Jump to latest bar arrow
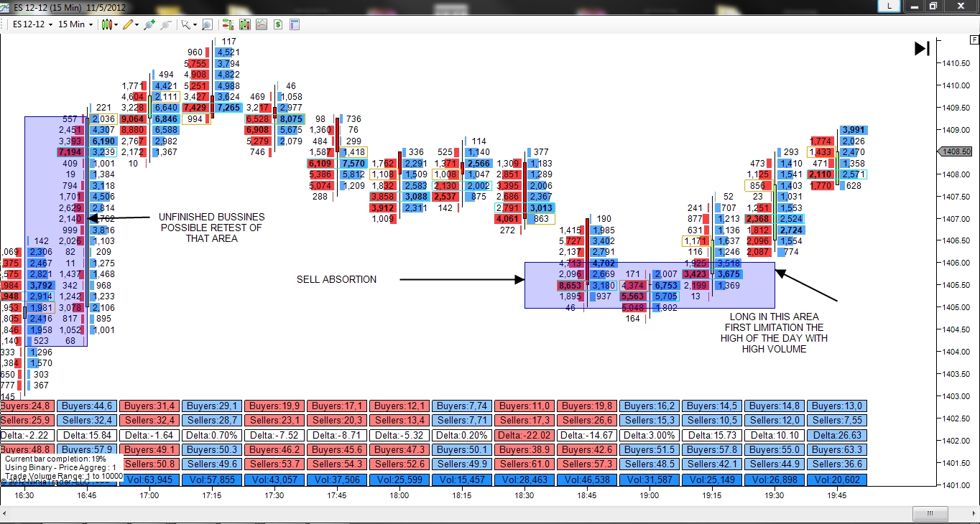The width and height of the screenshot is (980, 524). pyautogui.click(x=922, y=49)
